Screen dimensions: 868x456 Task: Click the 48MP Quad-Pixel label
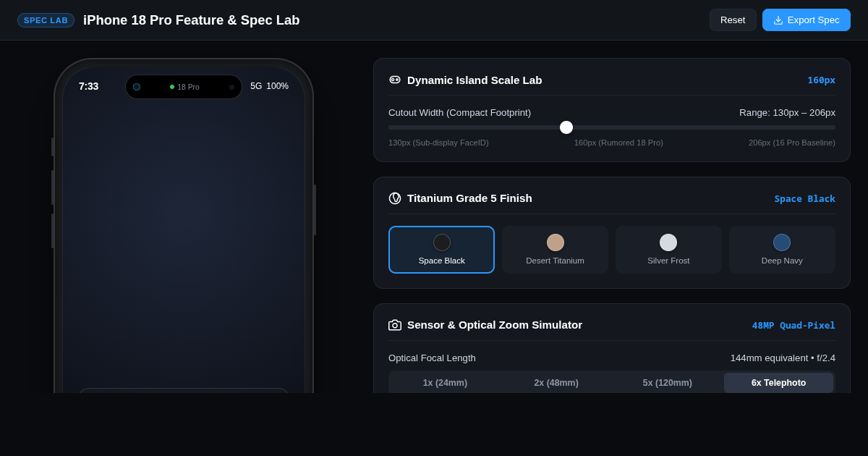[793, 325]
